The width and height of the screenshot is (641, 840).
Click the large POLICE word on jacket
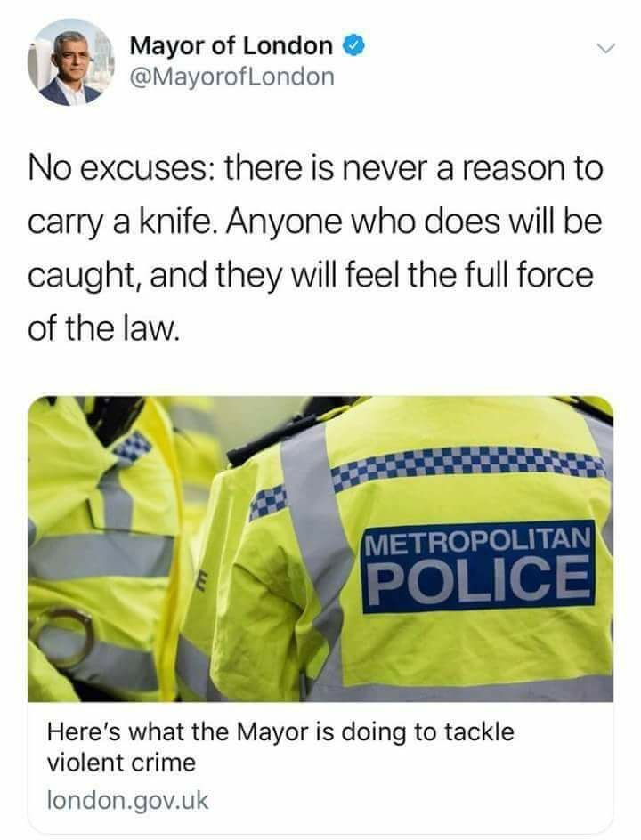pyautogui.click(x=480, y=580)
